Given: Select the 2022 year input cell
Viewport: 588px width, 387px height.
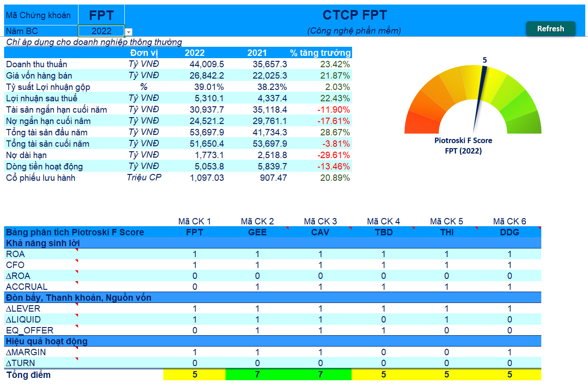Looking at the screenshot, I should tap(102, 31).
